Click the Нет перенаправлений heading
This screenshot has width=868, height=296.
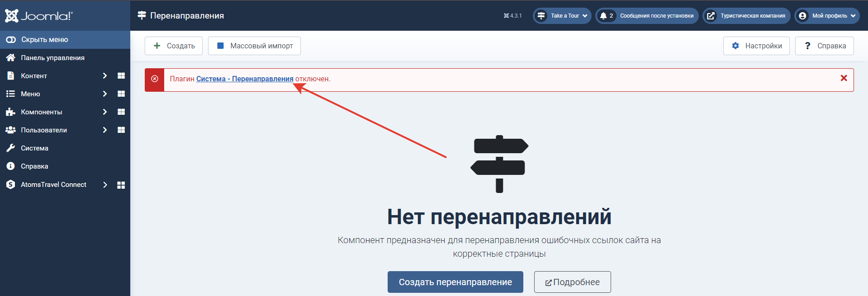tap(499, 217)
